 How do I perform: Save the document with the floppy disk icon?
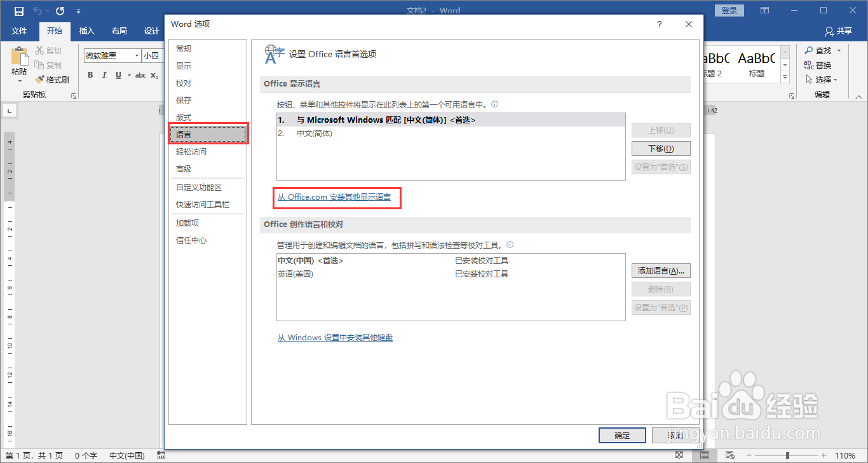pos(19,11)
